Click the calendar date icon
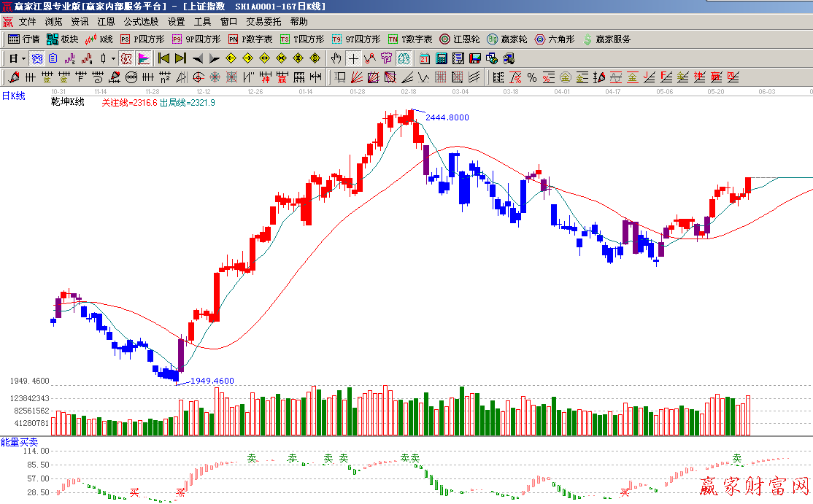The height and width of the screenshot is (504, 813). [x=424, y=58]
